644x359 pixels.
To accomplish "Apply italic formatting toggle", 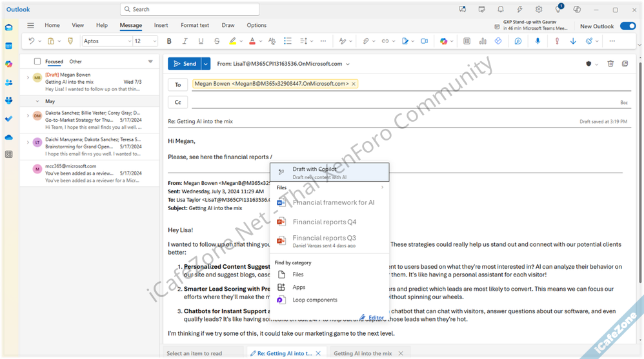I will 185,41.
